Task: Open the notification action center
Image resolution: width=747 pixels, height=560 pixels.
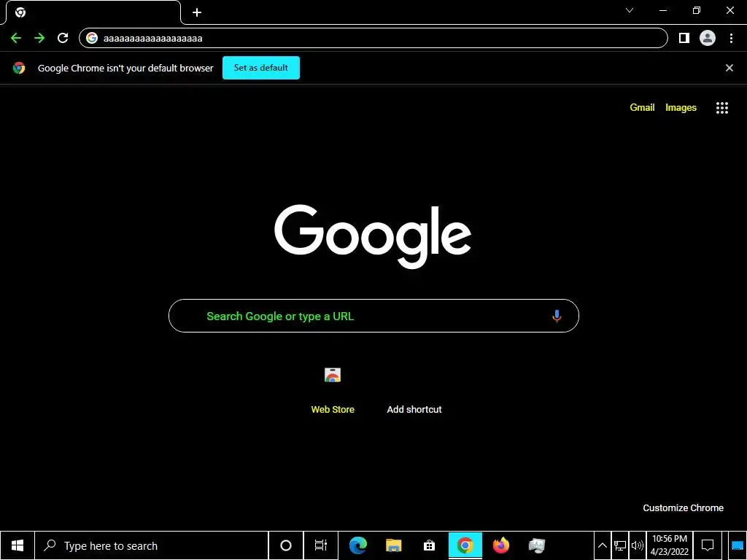Action: (x=708, y=545)
